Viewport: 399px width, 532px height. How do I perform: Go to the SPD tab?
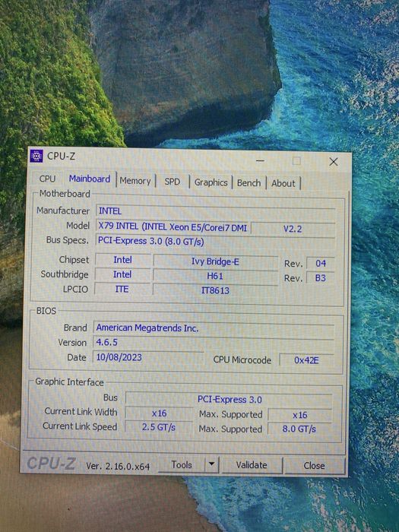tap(172, 182)
